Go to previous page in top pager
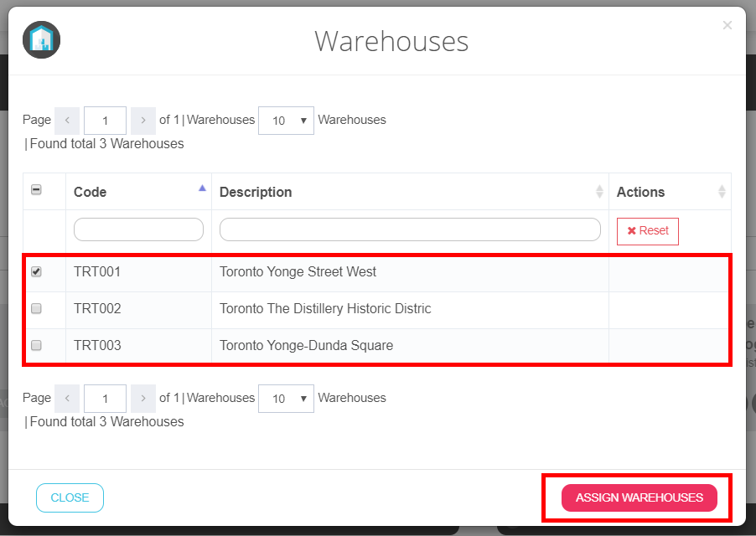The image size is (756, 536). [67, 121]
